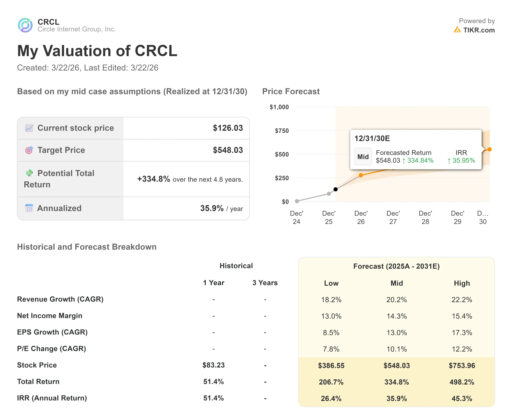Click the gray Dec '24 chart data point

(297, 201)
